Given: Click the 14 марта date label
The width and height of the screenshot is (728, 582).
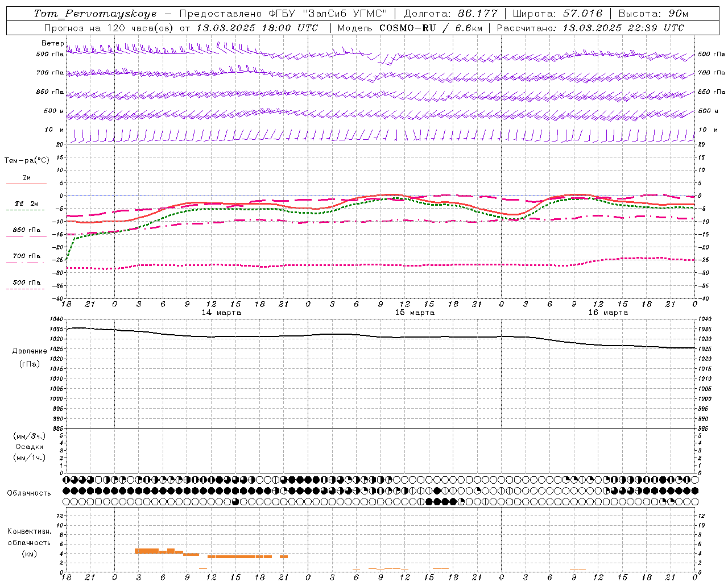Looking at the screenshot, I should click(x=221, y=313).
